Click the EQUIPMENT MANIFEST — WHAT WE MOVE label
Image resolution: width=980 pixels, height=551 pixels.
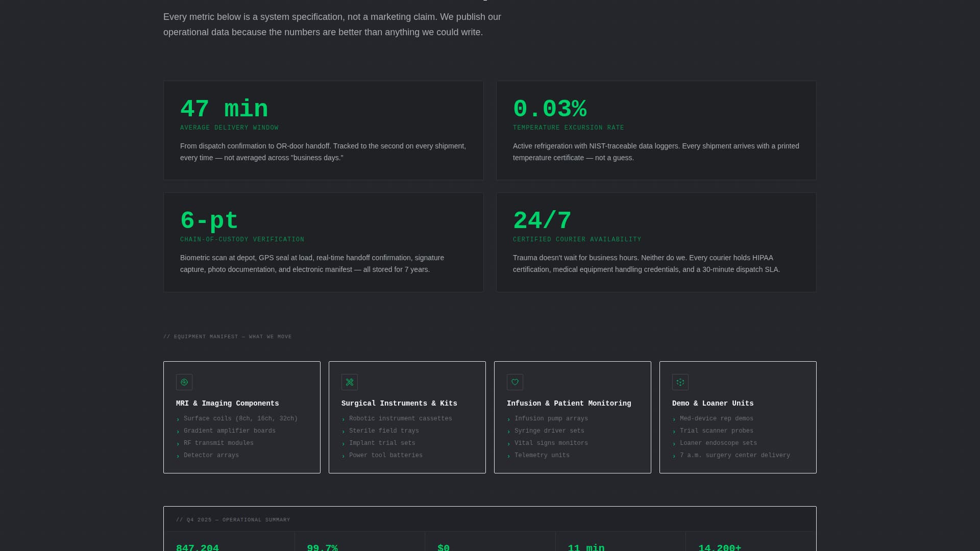[228, 337]
